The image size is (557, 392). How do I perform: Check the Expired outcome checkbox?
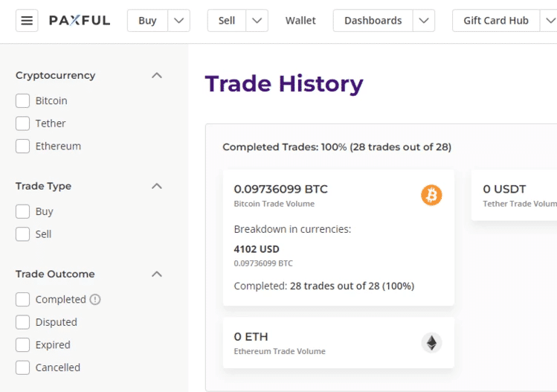[x=23, y=344]
